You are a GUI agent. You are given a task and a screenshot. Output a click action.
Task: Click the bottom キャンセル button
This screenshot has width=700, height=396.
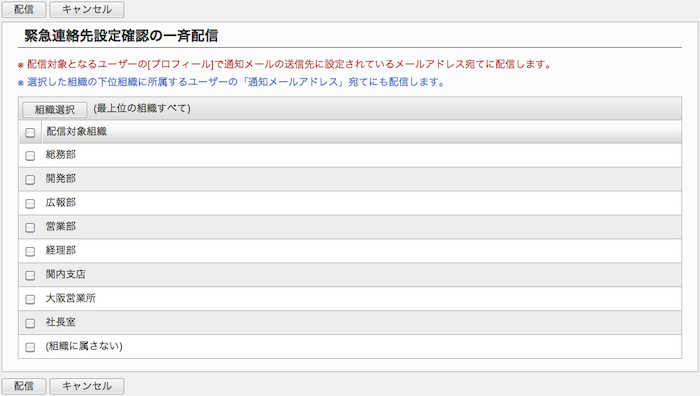pyautogui.click(x=87, y=386)
